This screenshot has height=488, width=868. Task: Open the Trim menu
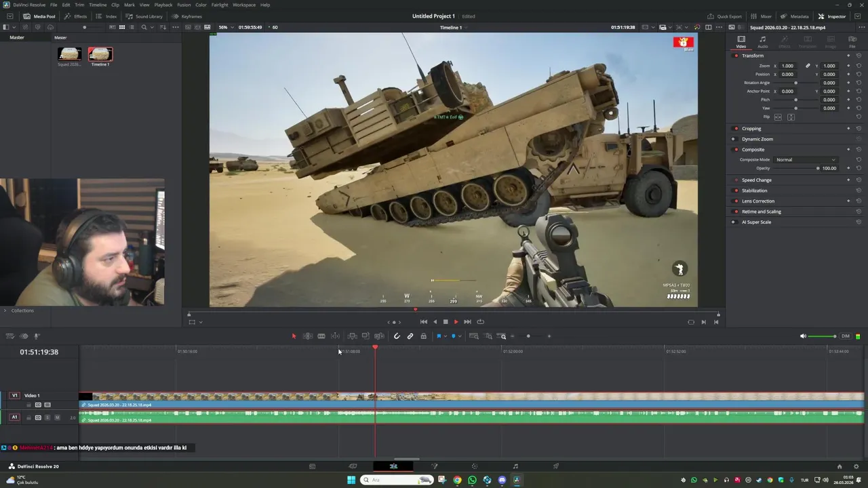point(79,5)
